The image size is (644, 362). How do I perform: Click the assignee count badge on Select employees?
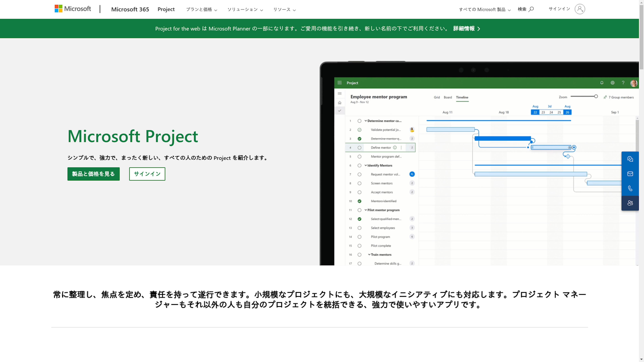click(x=412, y=228)
